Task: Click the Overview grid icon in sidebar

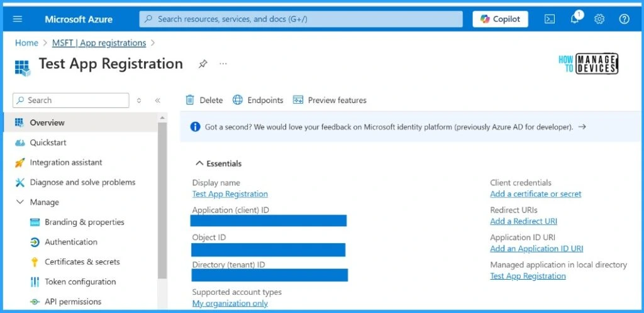Action: pos(19,123)
